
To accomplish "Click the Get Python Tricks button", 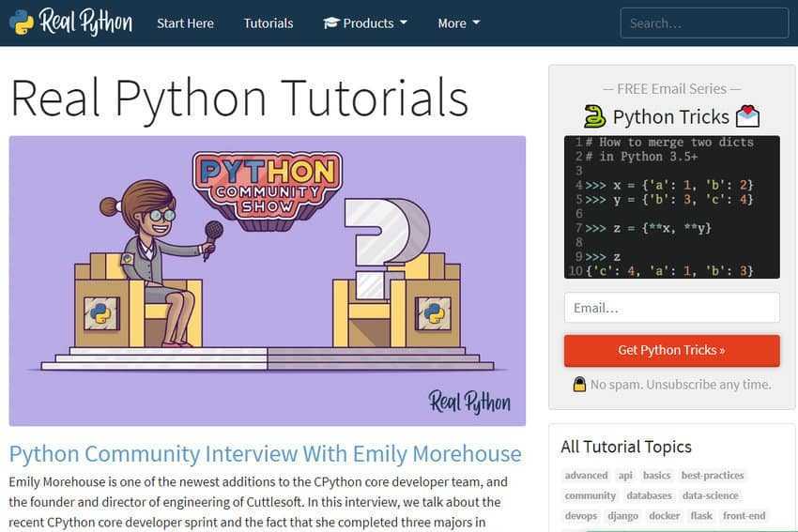I will coord(672,350).
